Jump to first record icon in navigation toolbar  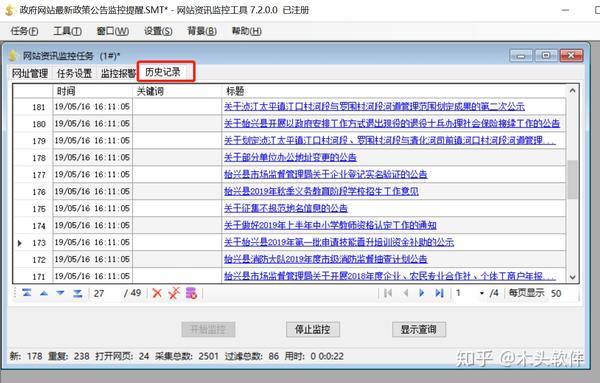coord(27,293)
